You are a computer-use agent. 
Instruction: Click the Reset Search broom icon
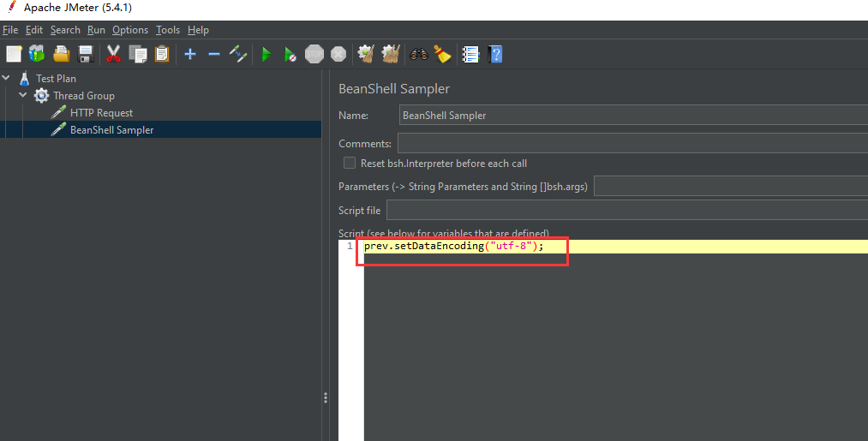442,54
